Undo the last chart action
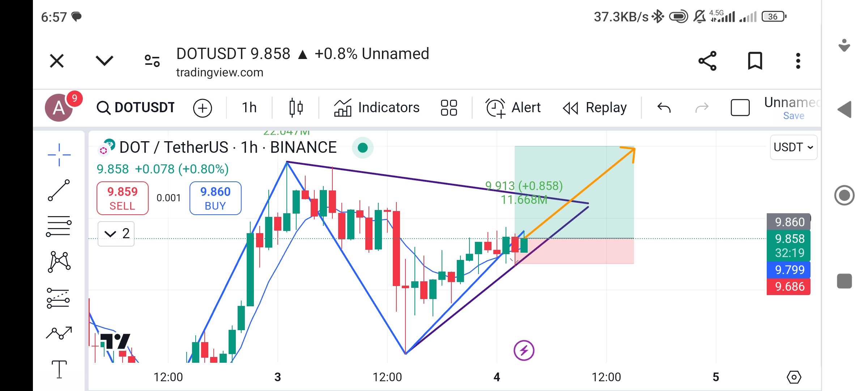Screen dimensions: 868x391 pos(664,108)
